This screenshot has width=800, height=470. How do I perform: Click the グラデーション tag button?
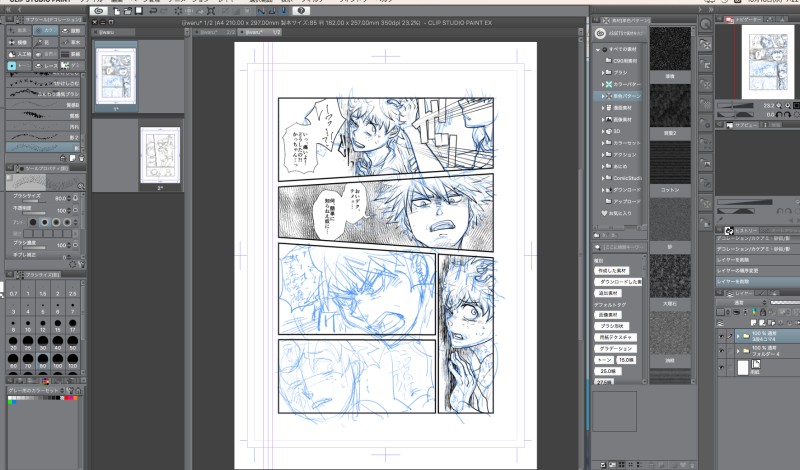tap(615, 349)
